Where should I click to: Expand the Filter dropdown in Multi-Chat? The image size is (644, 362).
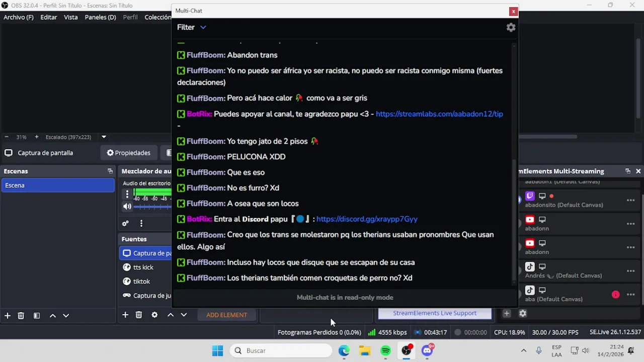192,27
